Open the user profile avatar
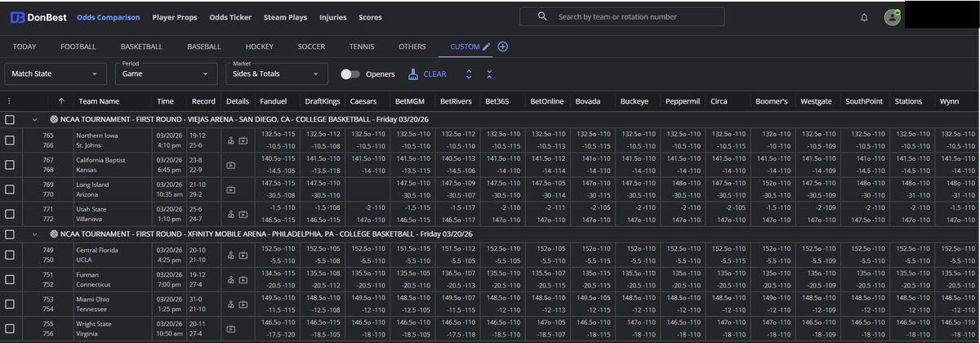980x343 pixels. coord(892,17)
